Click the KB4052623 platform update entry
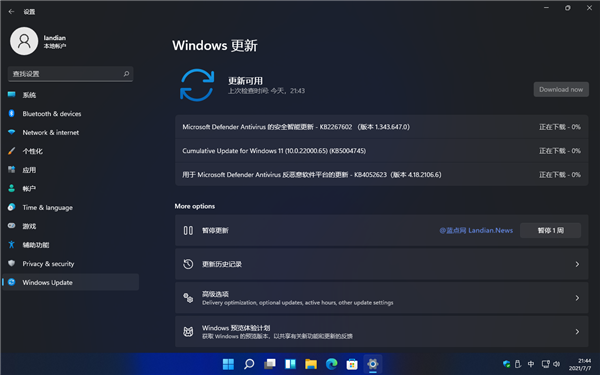The image size is (600, 375). point(382,174)
